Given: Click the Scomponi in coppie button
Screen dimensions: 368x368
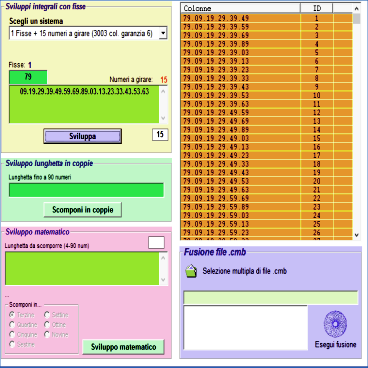Looking at the screenshot, I should (x=83, y=210).
